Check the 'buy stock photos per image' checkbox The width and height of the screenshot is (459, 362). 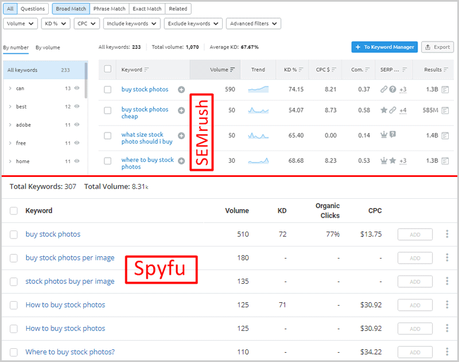coord(14,258)
